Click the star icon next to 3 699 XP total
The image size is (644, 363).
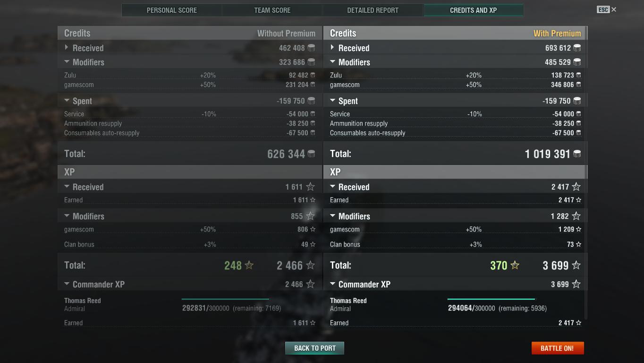pos(576,265)
